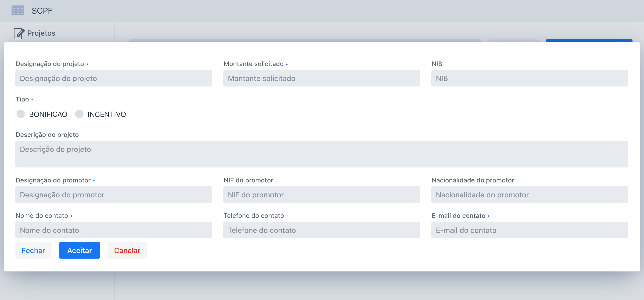Click the Tipo field label
The width and height of the screenshot is (644, 300).
(22, 99)
